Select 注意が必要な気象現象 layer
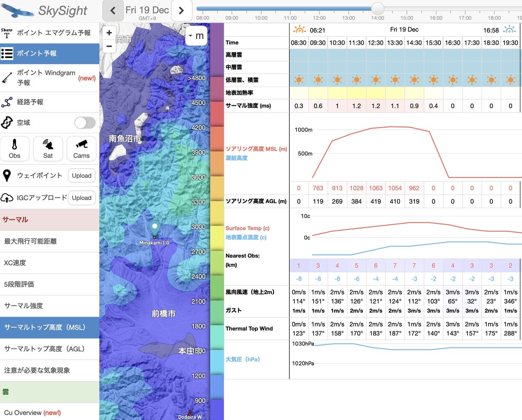The width and height of the screenshot is (522, 420). click(x=50, y=370)
